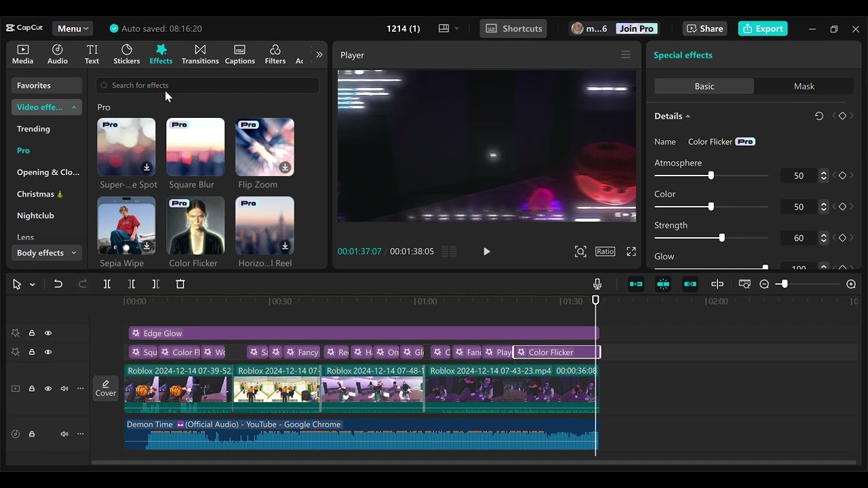Delete left of playhead
The width and height of the screenshot is (868, 488).
132,284
